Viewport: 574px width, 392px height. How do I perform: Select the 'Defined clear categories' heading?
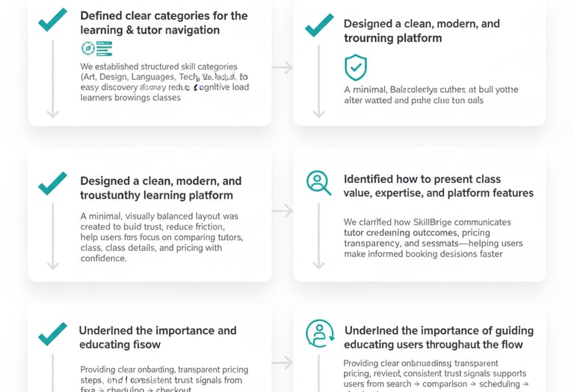click(164, 22)
